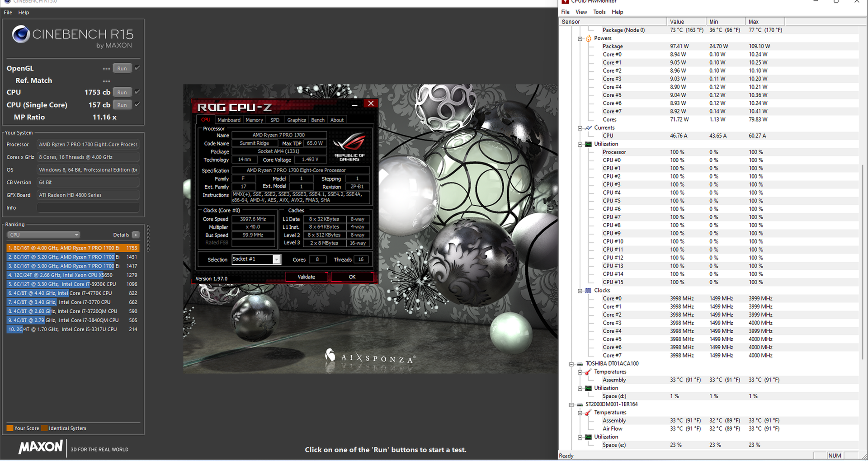Click the Max column header
The image size is (868, 461).
coord(765,22)
